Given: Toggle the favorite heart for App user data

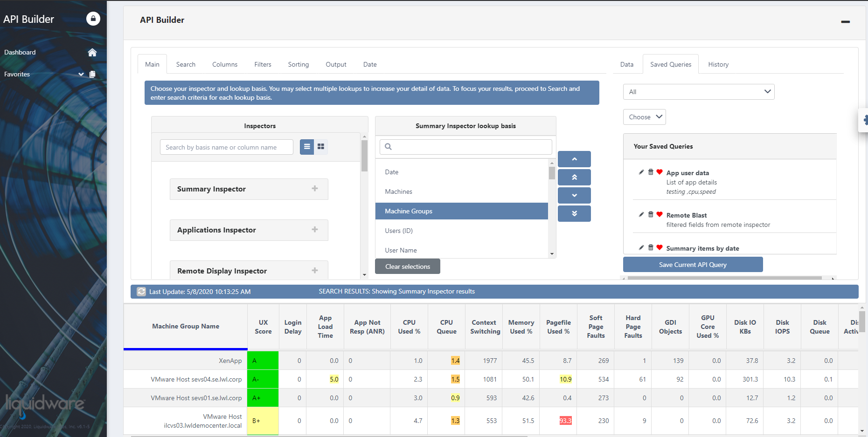Looking at the screenshot, I should [660, 172].
